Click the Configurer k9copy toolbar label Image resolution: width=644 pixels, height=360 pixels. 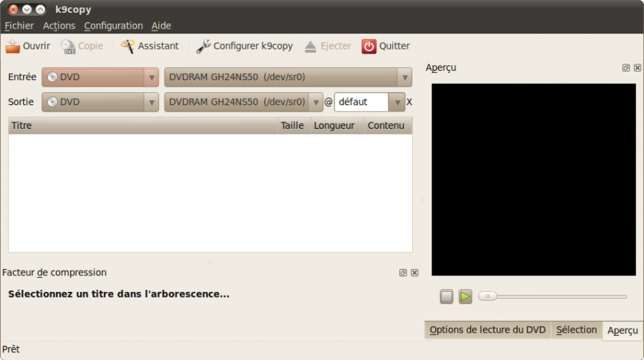253,46
